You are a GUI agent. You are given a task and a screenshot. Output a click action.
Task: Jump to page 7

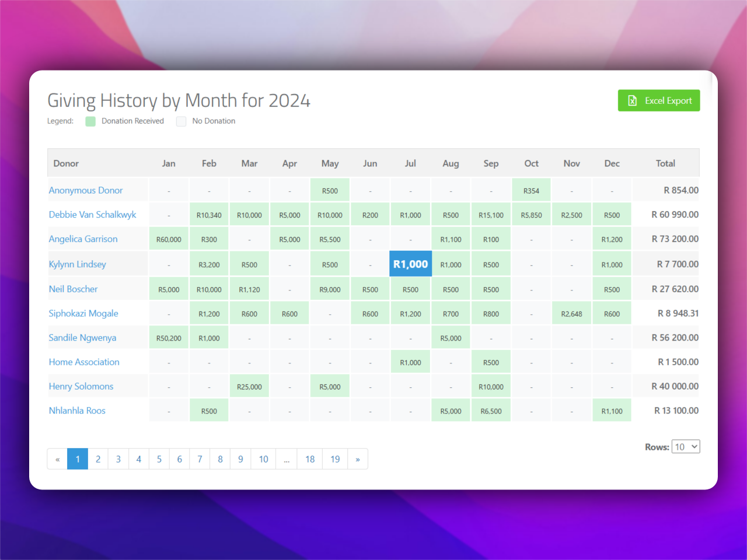pos(200,459)
